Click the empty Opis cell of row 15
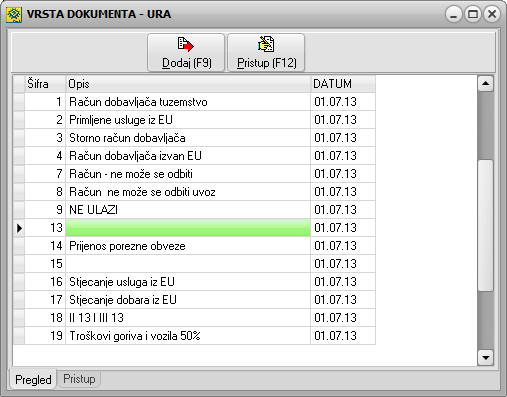Image resolution: width=507 pixels, height=397 pixels. 188,264
